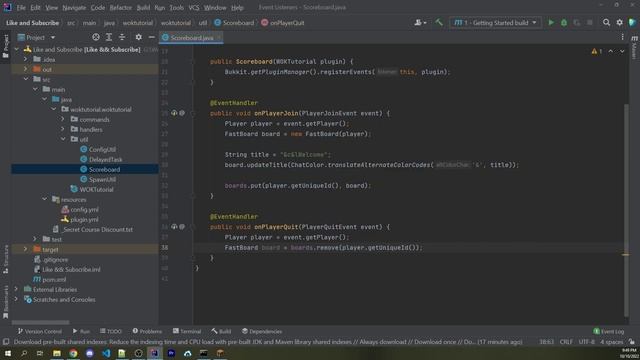Click editor vertical scrollbar
640x360 pixels.
pyautogui.click(x=626, y=210)
